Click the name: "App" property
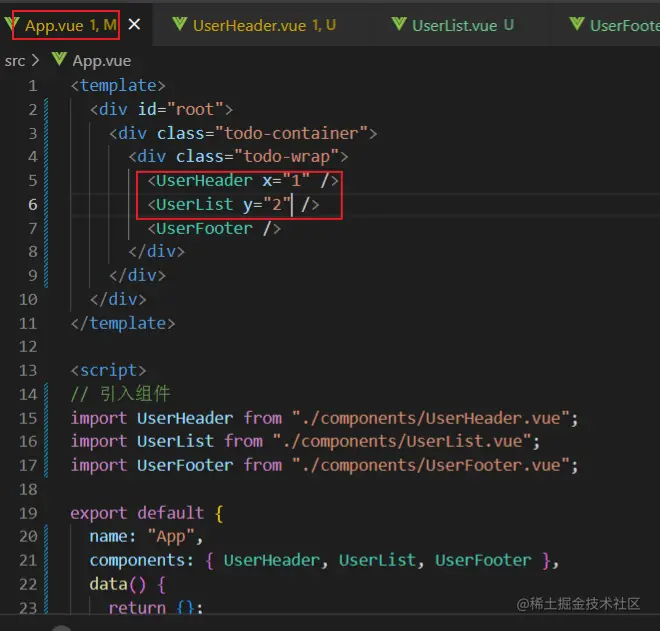This screenshot has width=660, height=631. (x=146, y=537)
